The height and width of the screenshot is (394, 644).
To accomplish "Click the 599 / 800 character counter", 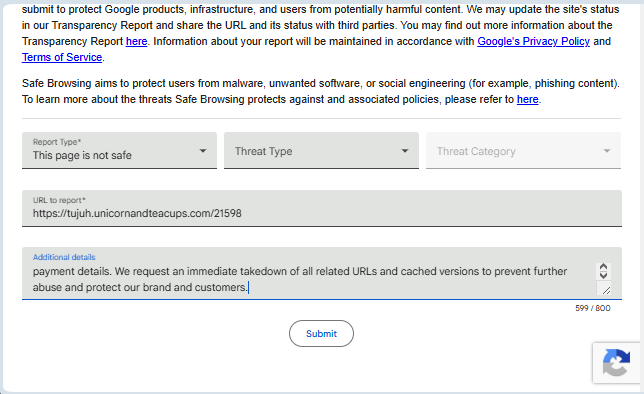I will [593, 308].
